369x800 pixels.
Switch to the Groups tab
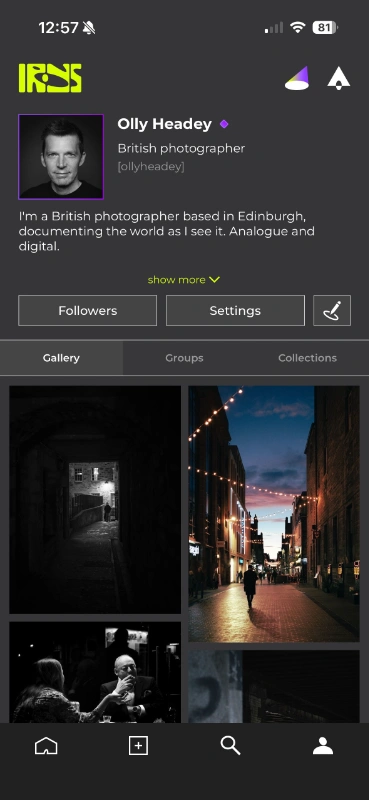[x=184, y=358]
